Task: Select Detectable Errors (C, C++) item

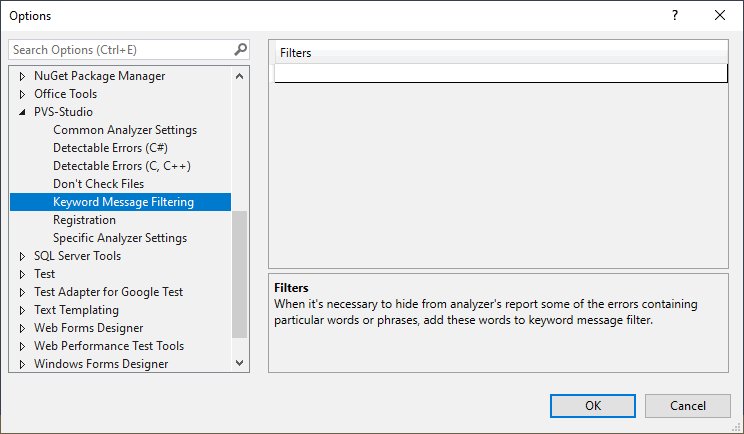Action: click(122, 166)
